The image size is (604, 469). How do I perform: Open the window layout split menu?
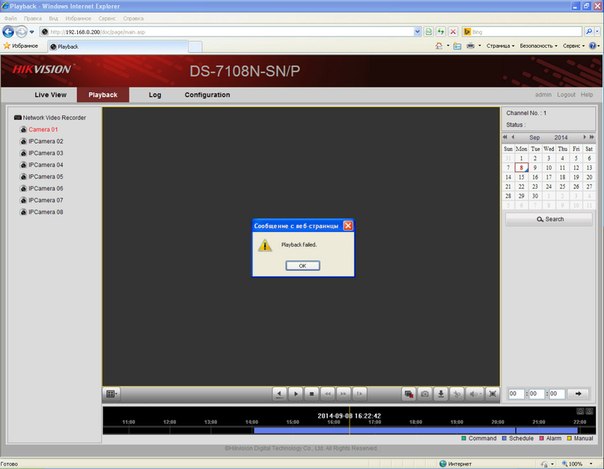111,394
